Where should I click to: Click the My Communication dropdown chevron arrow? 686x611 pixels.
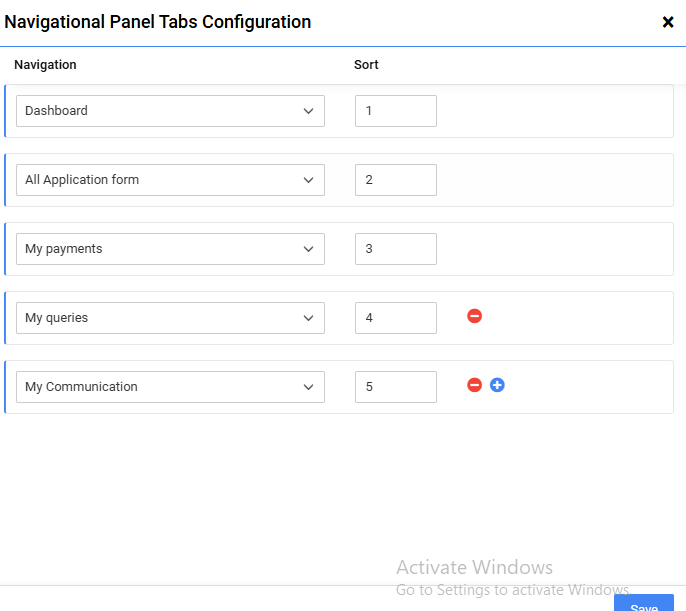coord(308,387)
